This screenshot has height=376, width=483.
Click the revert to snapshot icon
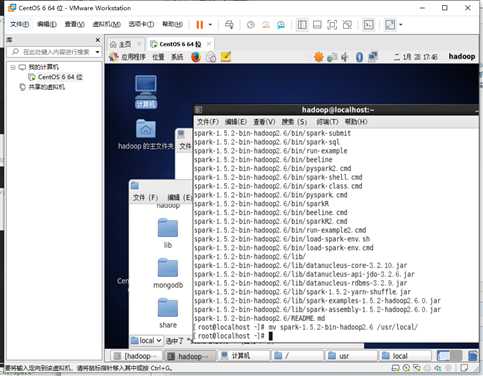coord(266,25)
